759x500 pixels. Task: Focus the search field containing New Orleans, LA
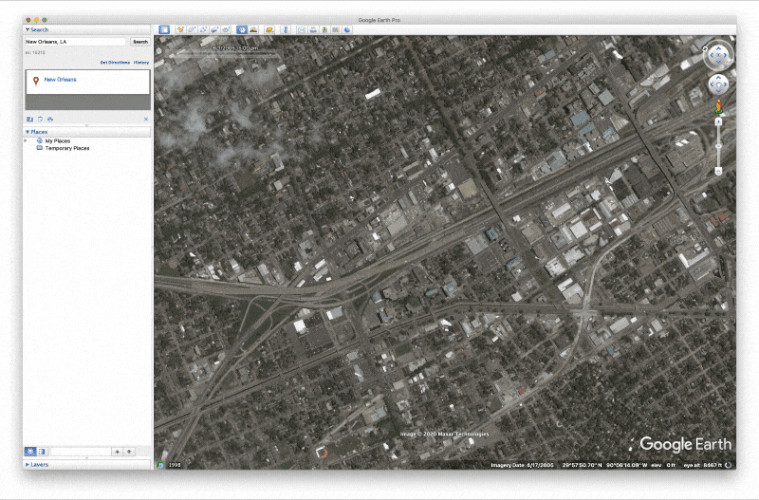coord(75,42)
